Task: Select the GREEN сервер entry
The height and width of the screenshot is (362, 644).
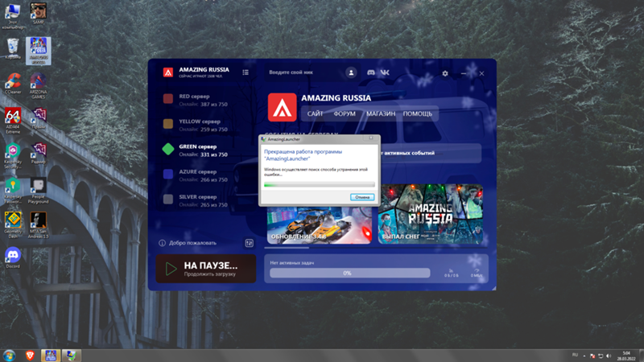Action: [197, 150]
